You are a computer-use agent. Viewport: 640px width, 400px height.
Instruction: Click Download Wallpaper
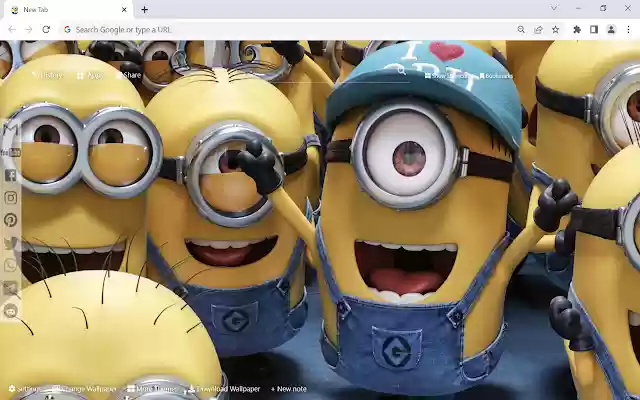[x=224, y=389]
